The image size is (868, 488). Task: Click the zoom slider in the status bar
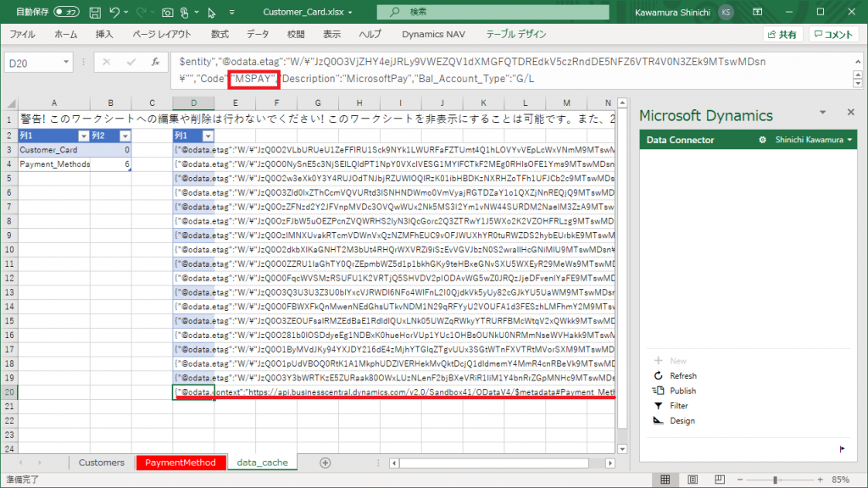pos(775,480)
